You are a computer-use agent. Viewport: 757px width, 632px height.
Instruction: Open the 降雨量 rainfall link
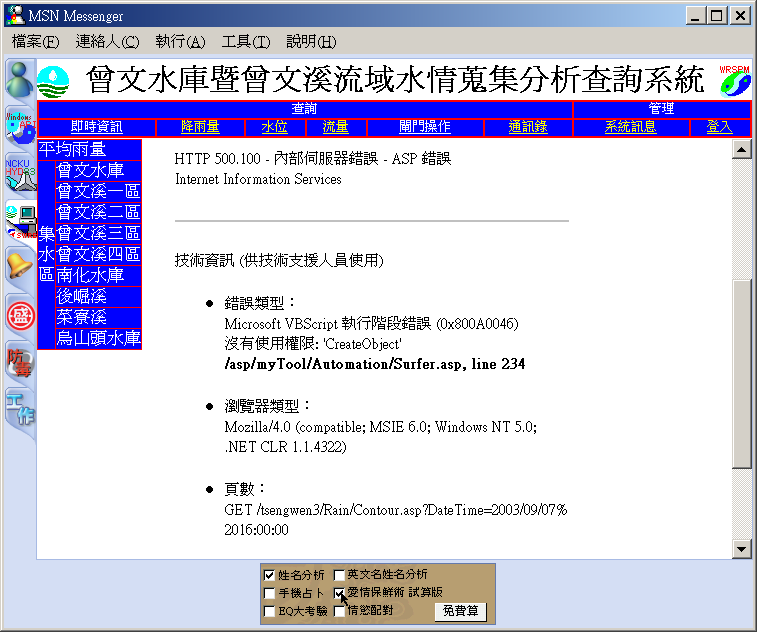click(200, 127)
